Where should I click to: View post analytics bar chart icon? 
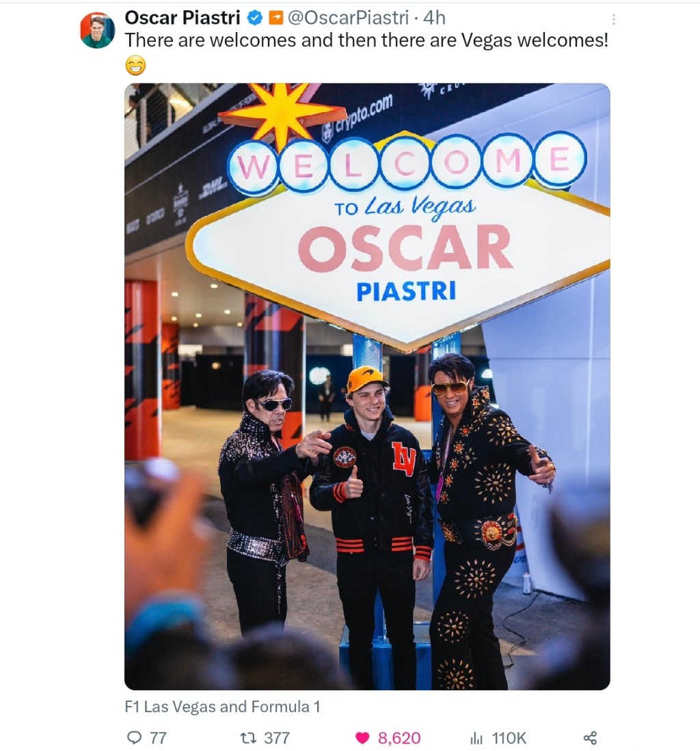point(476,737)
